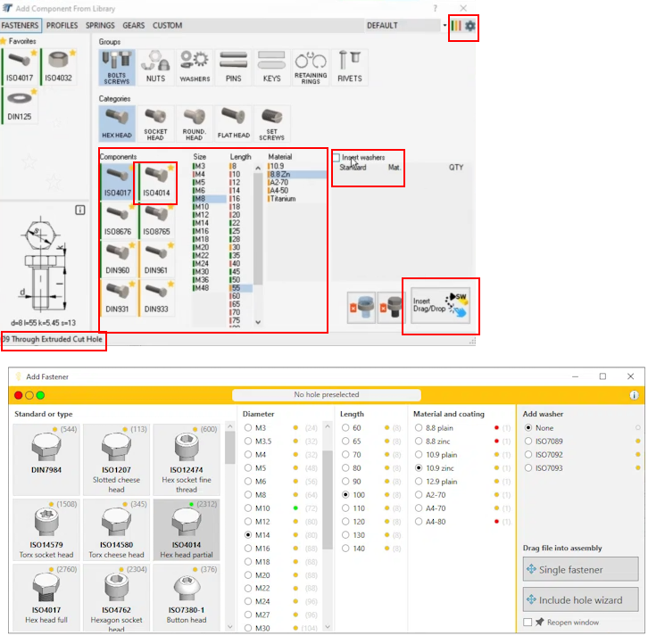This screenshot has height=644, width=648.
Task: Select the Retaining Rings group
Action: coord(311,65)
